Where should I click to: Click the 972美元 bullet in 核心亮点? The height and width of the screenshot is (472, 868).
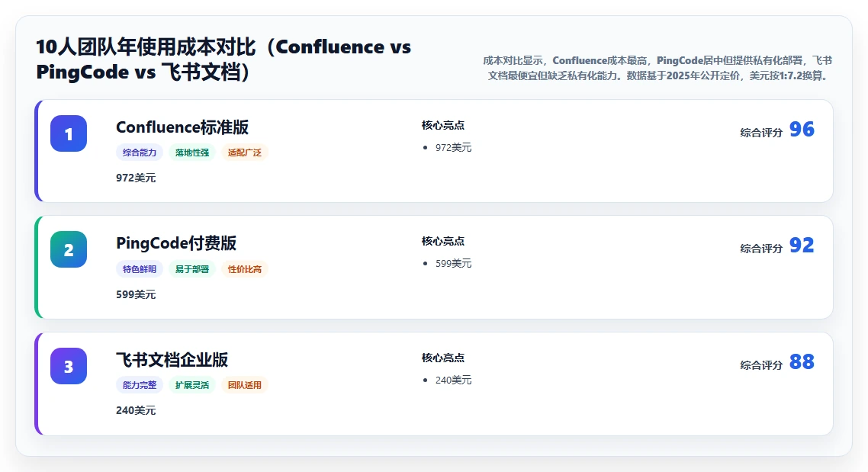tap(453, 148)
